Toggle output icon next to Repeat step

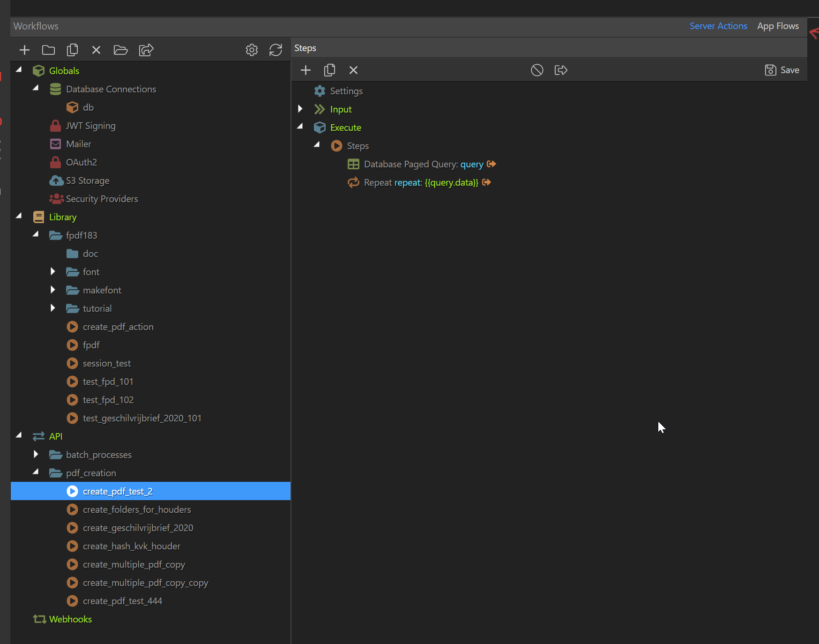point(486,182)
